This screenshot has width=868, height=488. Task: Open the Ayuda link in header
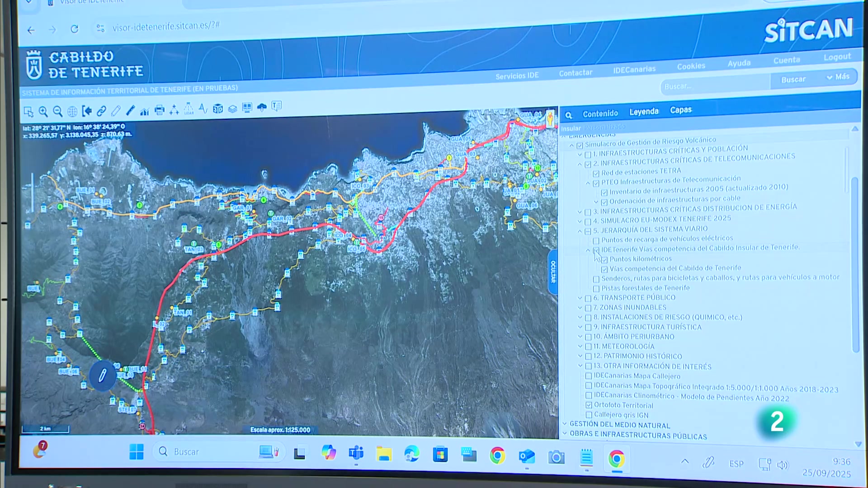(739, 63)
